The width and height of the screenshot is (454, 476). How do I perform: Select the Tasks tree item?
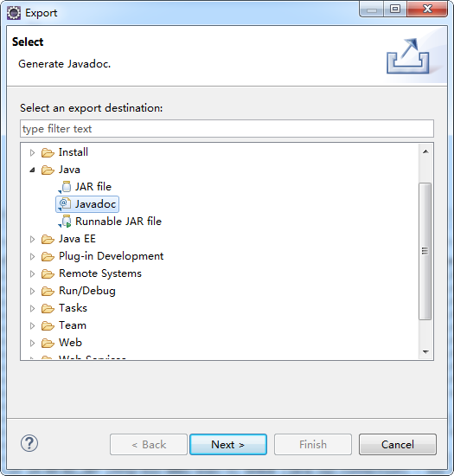click(73, 308)
